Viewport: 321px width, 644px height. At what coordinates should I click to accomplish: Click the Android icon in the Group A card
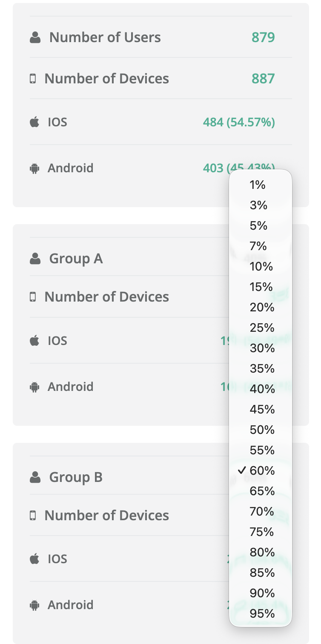(34, 387)
